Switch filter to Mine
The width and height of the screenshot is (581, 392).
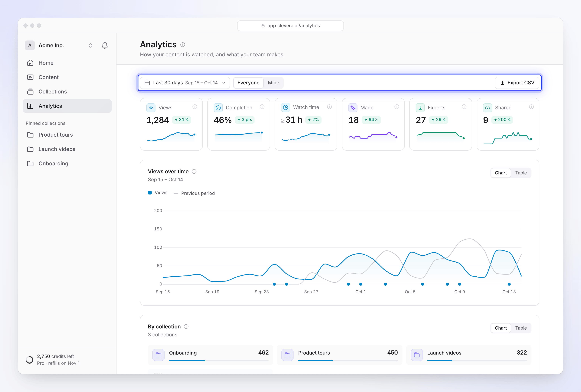pos(273,83)
